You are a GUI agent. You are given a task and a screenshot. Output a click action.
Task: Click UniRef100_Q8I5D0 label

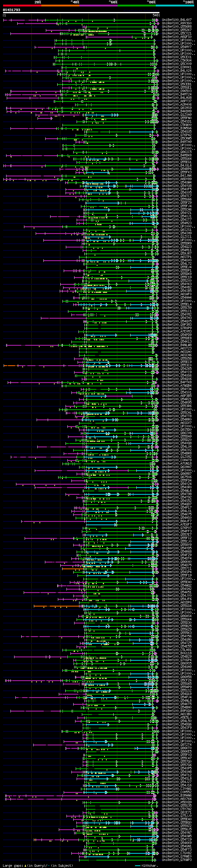(x=177, y=430)
